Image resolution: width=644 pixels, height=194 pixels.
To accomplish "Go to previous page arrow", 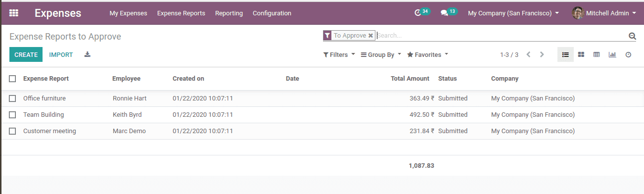I will tap(528, 54).
